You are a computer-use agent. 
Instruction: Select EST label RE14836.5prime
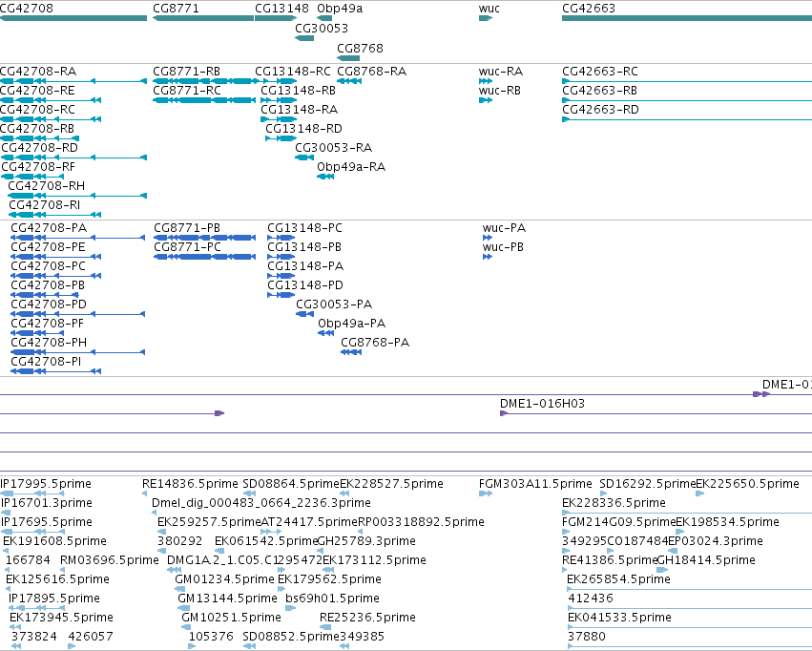click(x=190, y=484)
